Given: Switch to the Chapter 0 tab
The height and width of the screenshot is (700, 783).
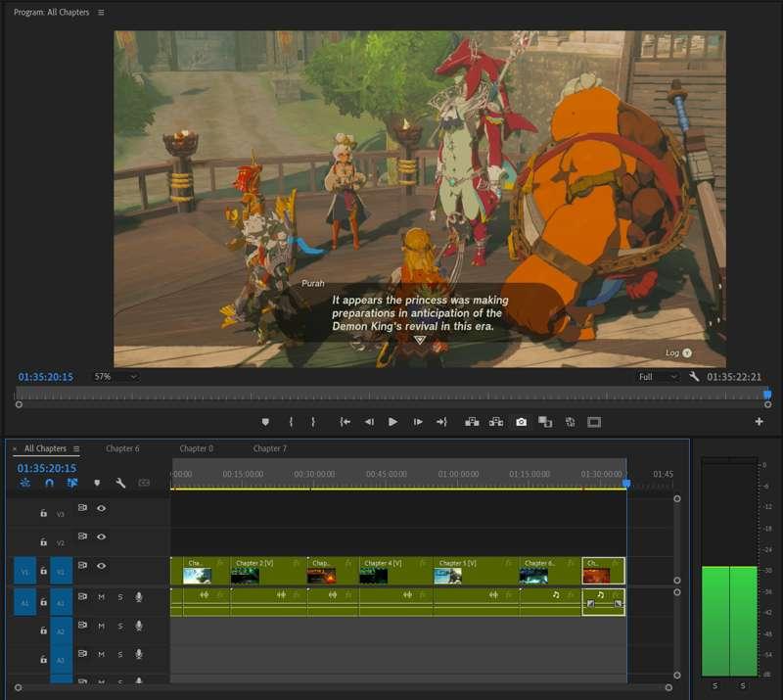Looking at the screenshot, I should pos(197,448).
